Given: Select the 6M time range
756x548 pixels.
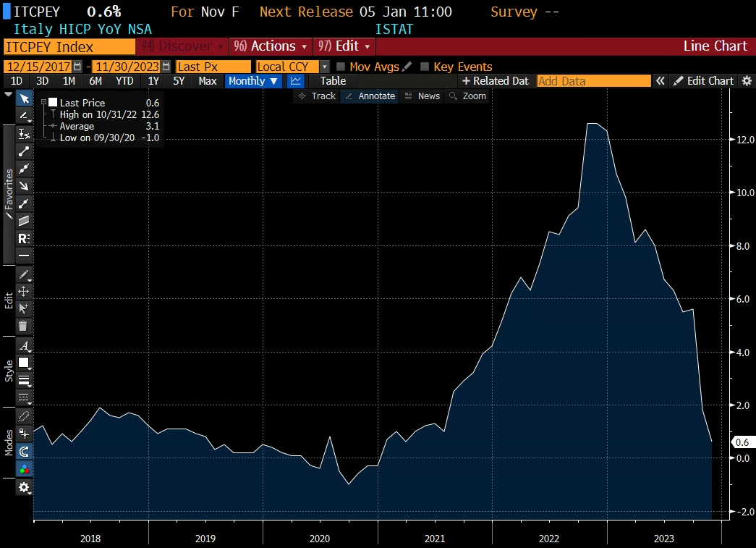Looking at the screenshot, I should tap(95, 81).
